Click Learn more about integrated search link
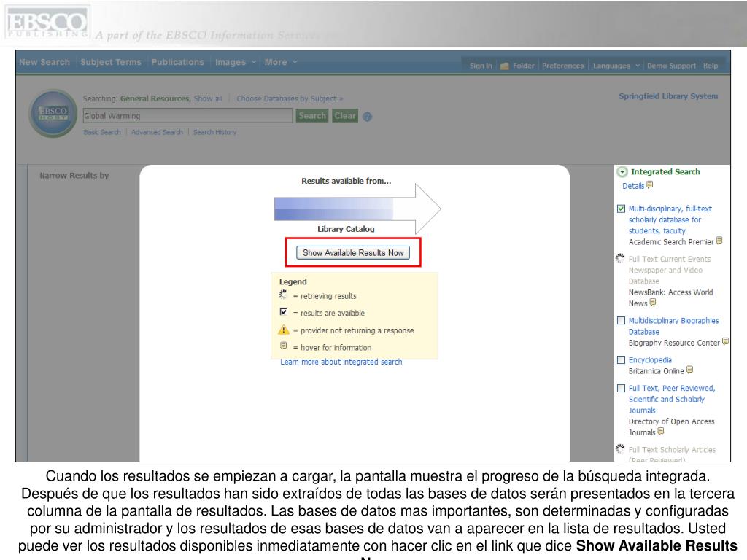 pyautogui.click(x=341, y=362)
